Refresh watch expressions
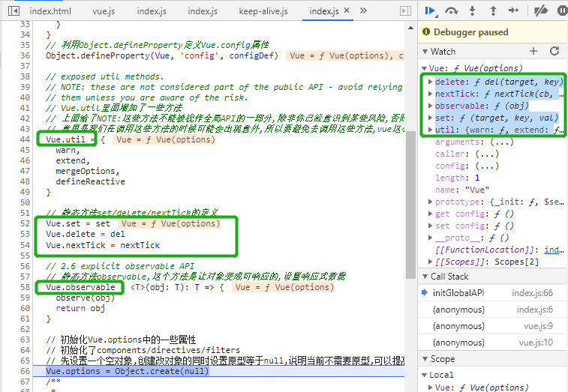The height and width of the screenshot is (392, 568). (554, 51)
